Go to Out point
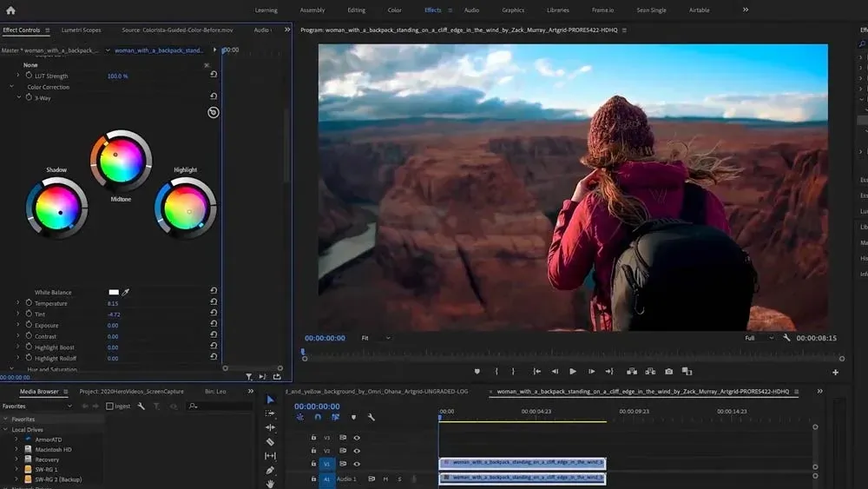868x489 pixels. (x=609, y=372)
